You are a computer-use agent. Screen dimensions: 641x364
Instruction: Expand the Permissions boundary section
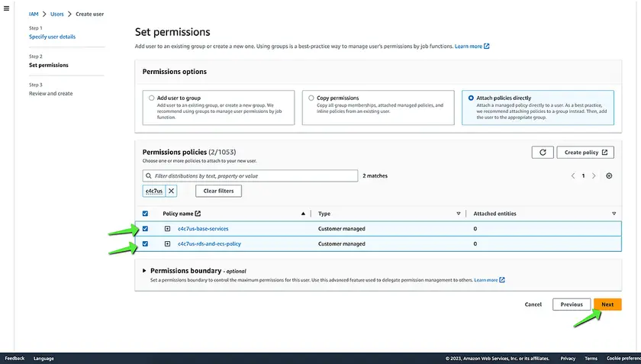tap(144, 271)
